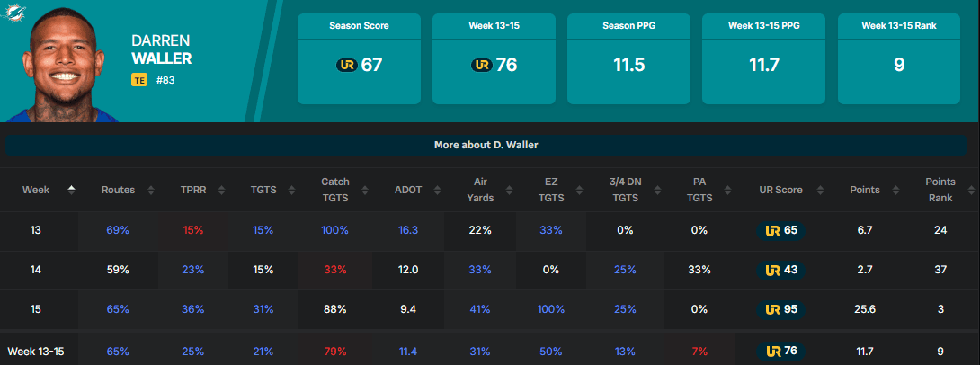Click the Catch TGTS column header
Viewport: 980px width, 365px height.
tap(335, 190)
